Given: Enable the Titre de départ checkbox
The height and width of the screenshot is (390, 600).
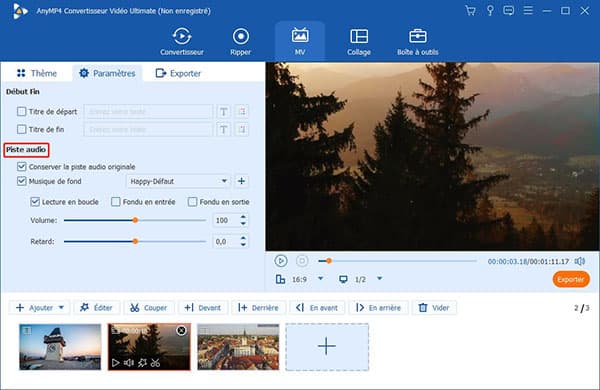Looking at the screenshot, I should [x=21, y=111].
